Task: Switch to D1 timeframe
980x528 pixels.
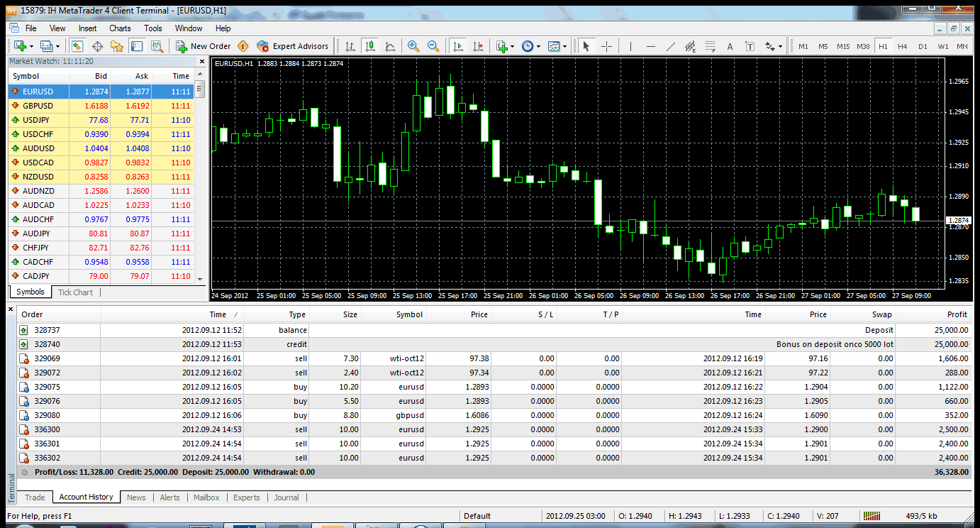Action: coord(922,46)
